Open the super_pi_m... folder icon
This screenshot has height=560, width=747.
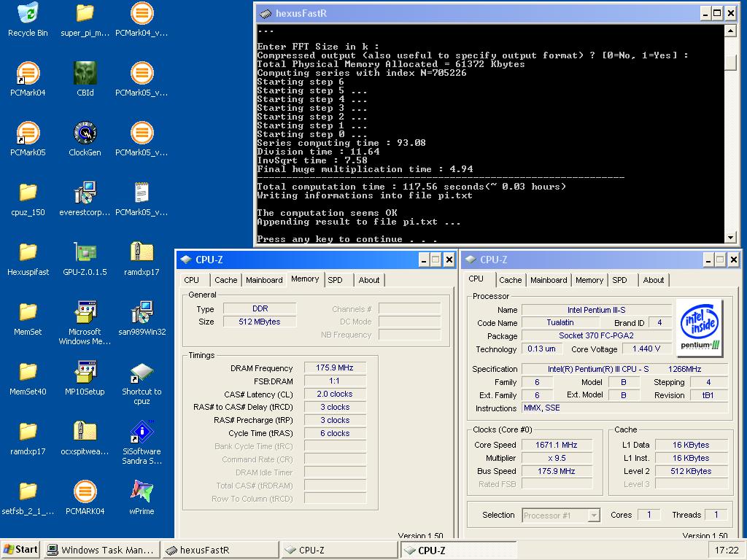coord(85,13)
